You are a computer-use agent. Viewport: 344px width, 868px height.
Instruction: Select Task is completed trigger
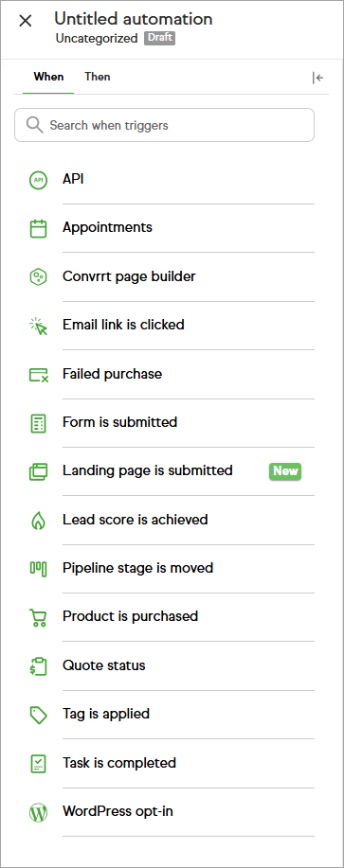pyautogui.click(x=172, y=763)
